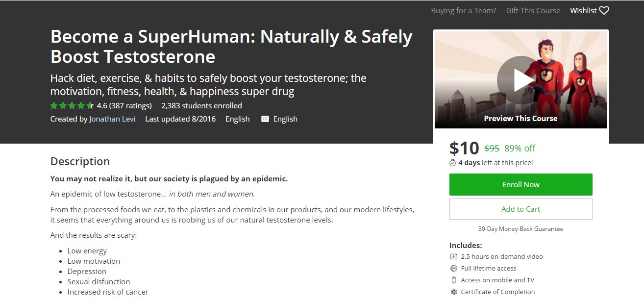The height and width of the screenshot is (299, 644).
Task: Select Gift This Course
Action: pyautogui.click(x=533, y=10)
